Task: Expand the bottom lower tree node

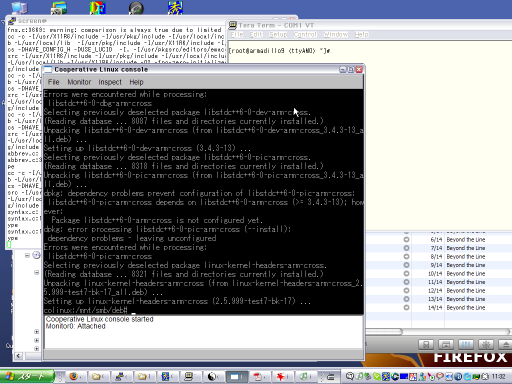Action: (36, 349)
